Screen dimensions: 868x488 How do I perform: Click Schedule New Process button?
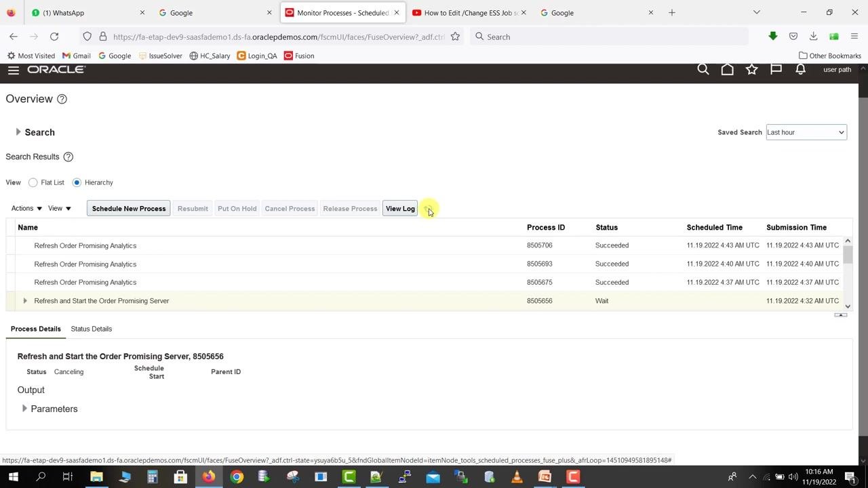[x=129, y=209]
